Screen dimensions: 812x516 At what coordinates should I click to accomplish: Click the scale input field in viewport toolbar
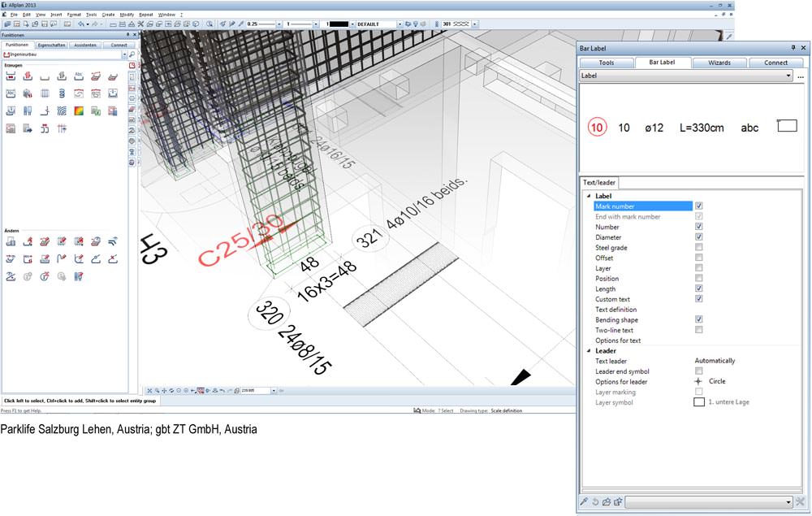[x=256, y=391]
